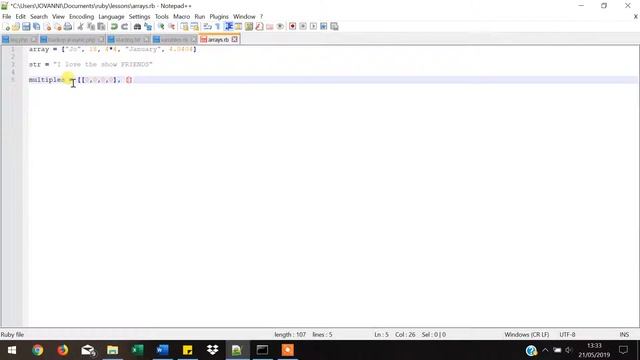
Task: Open the View menu
Action: [58, 17]
